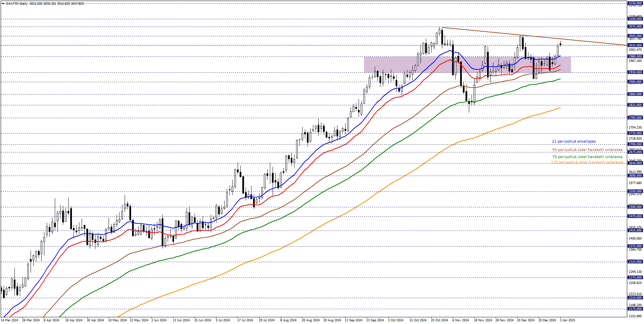Screen dimensions: 644x324
Task: Click the 2175.000 price level label
Action: 635,309
